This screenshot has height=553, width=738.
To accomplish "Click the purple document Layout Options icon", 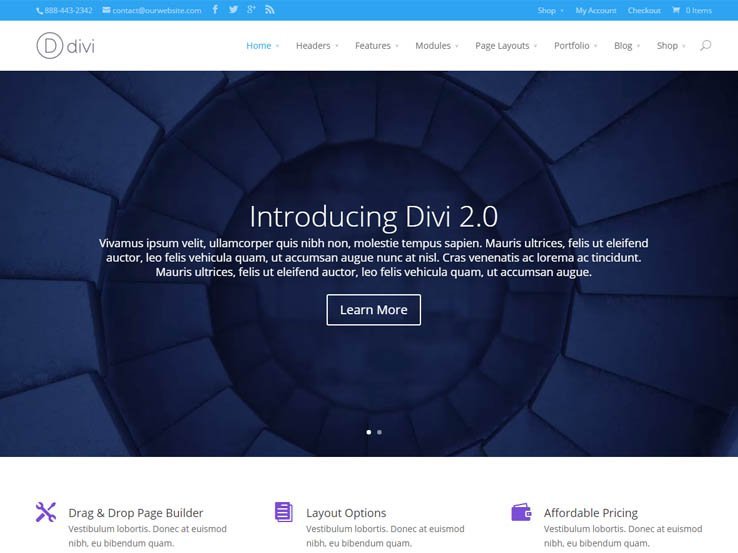I will 284,512.
